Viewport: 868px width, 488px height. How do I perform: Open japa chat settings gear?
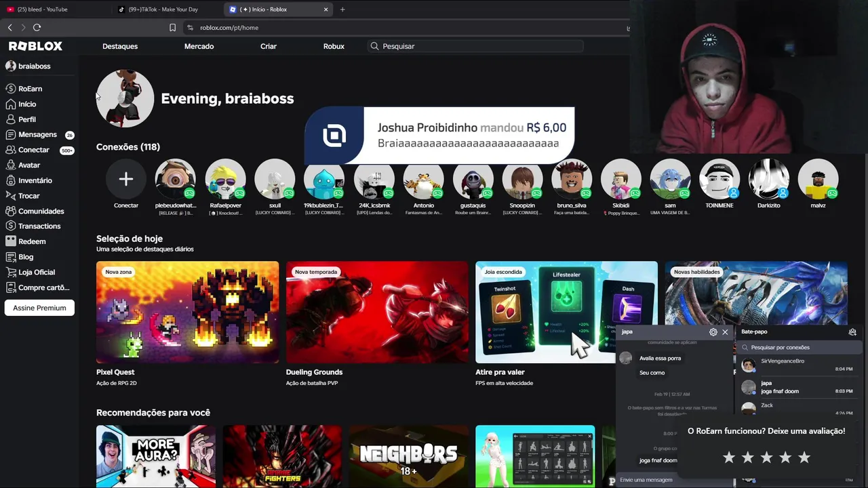pos(713,332)
